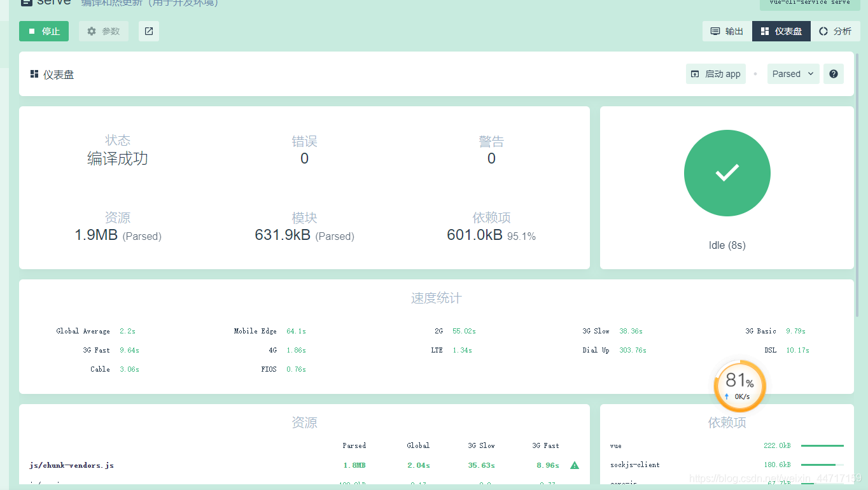Switch to the 分析 analyzer tab
868x490 pixels.
pyautogui.click(x=836, y=31)
